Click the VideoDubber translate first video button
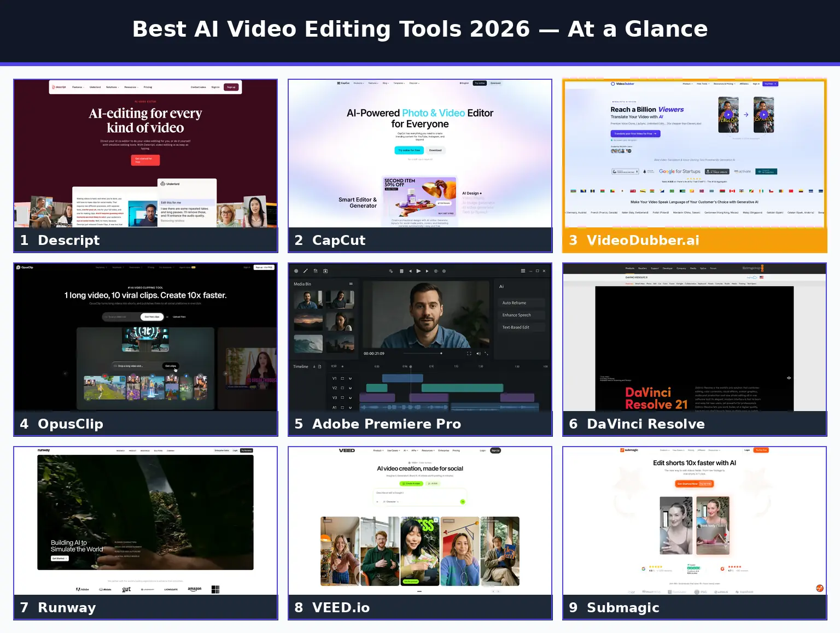Image resolution: width=840 pixels, height=633 pixels. [635, 133]
